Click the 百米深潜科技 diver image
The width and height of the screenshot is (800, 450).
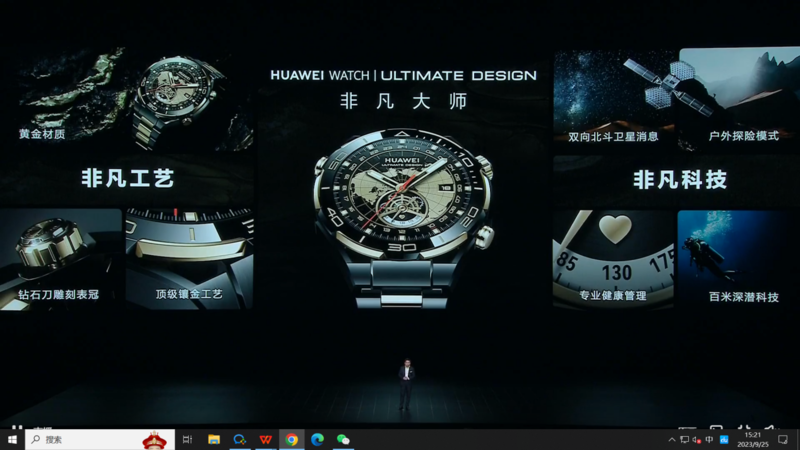[x=739, y=260]
